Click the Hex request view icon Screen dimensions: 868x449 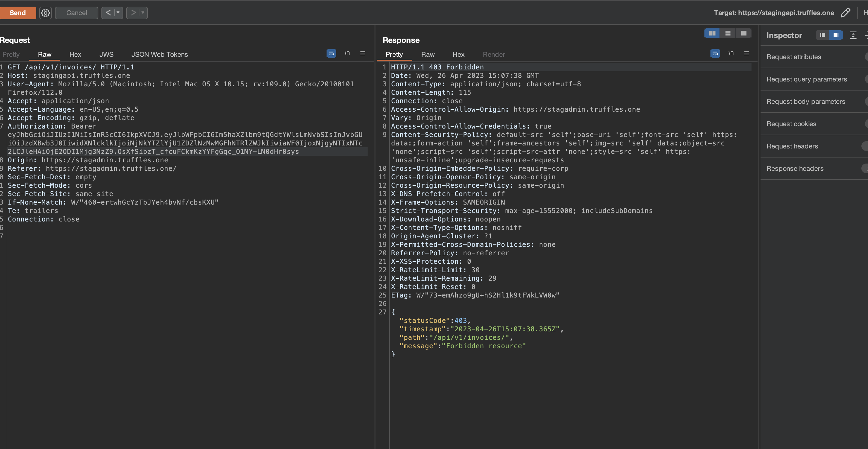point(75,54)
